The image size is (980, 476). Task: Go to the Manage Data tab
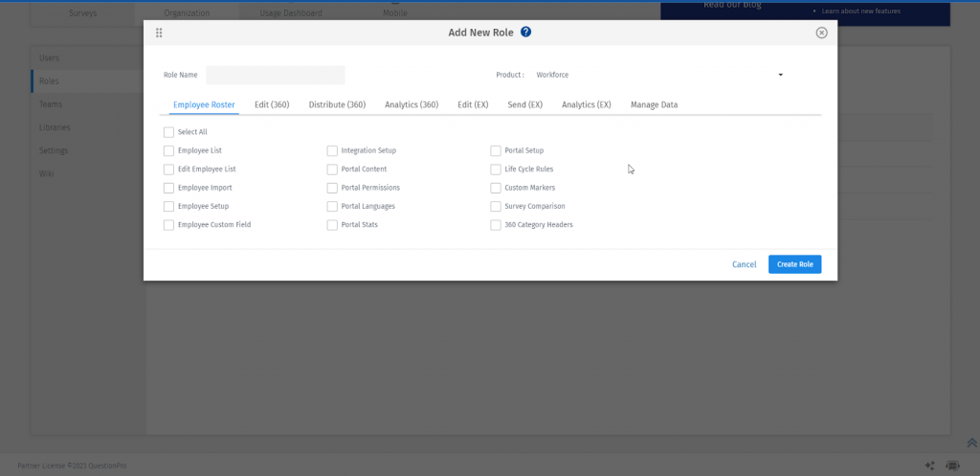click(x=654, y=104)
